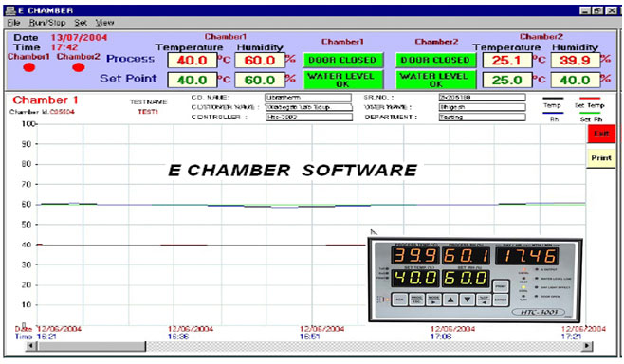This screenshot has width=624, height=364.
Task: Select Chamber2 process temperature 25.1 field
Action: (507, 61)
